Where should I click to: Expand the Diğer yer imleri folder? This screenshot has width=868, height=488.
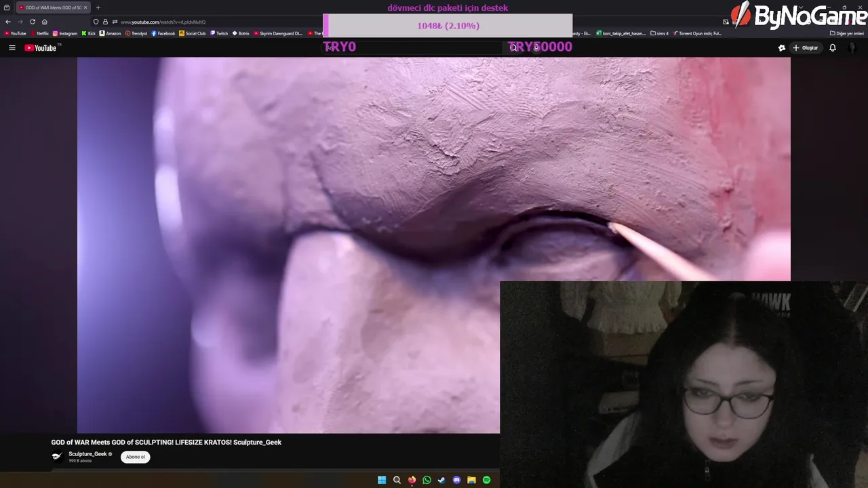coord(847,33)
